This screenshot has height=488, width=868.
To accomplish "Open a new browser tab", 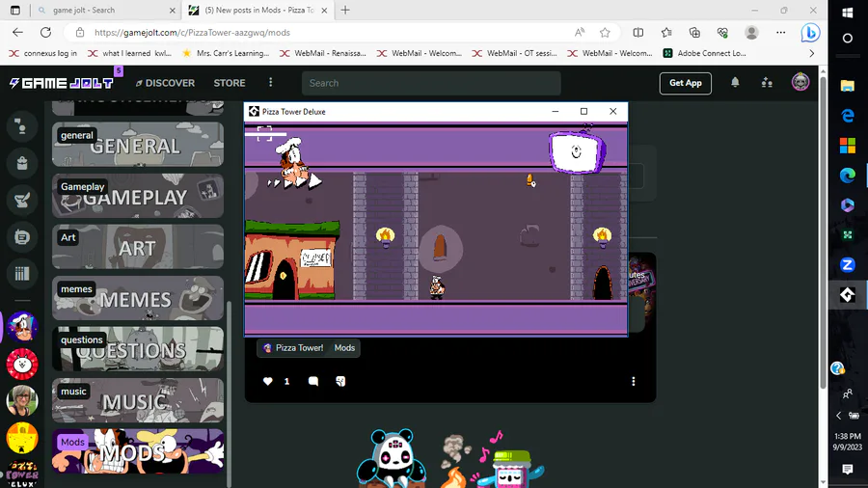I will point(345,10).
